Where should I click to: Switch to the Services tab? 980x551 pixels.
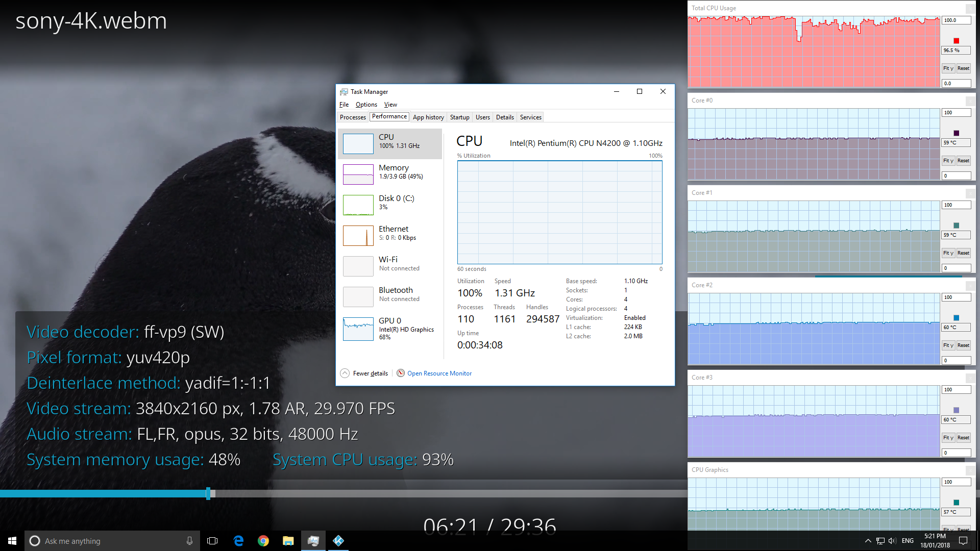[530, 117]
